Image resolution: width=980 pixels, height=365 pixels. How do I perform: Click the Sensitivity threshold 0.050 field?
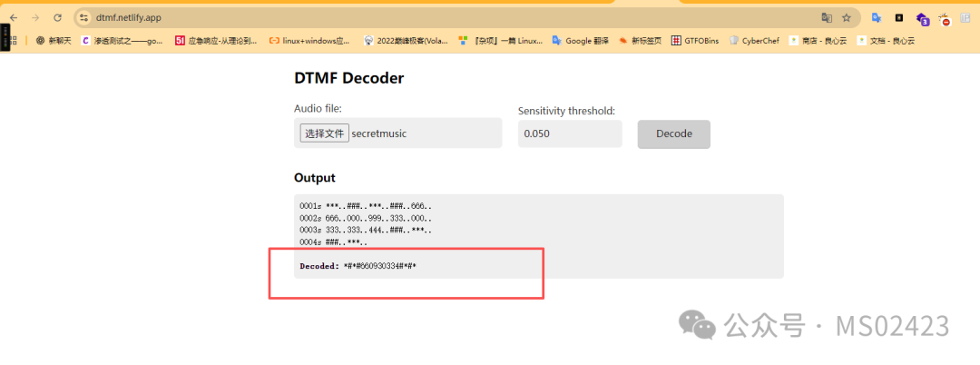click(570, 133)
